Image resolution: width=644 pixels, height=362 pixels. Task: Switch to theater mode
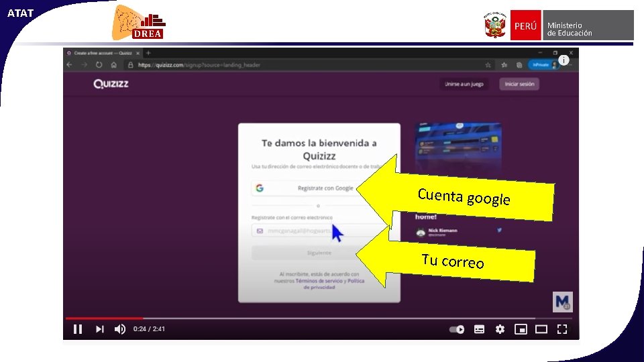pyautogui.click(x=541, y=329)
